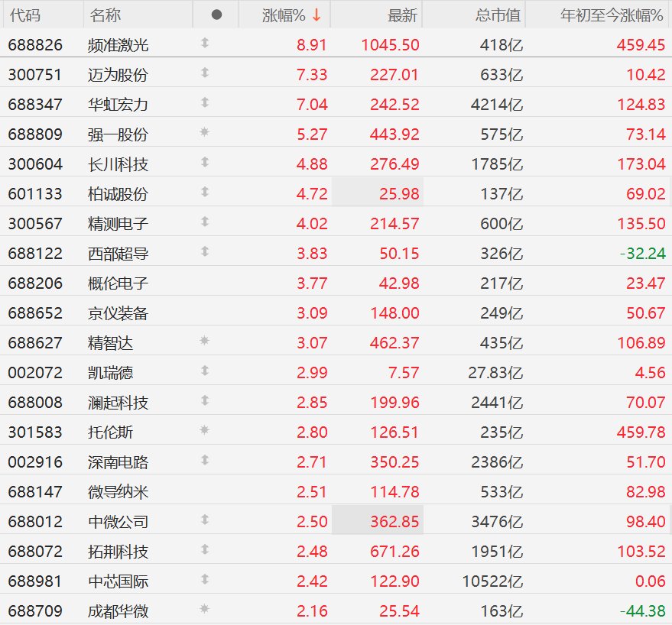Viewport: 672px width, 625px height.
Task: Click marker icon in 中芯国际 row
Action: tap(205, 579)
